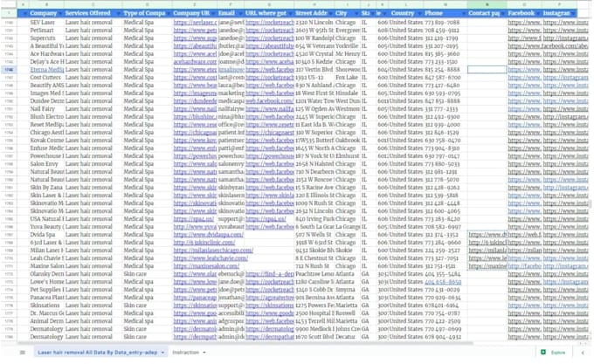Viewport: 594px width, 364px height.
Task: Toggle the side panel chevron beside Explore
Action: pyautogui.click(x=583, y=353)
